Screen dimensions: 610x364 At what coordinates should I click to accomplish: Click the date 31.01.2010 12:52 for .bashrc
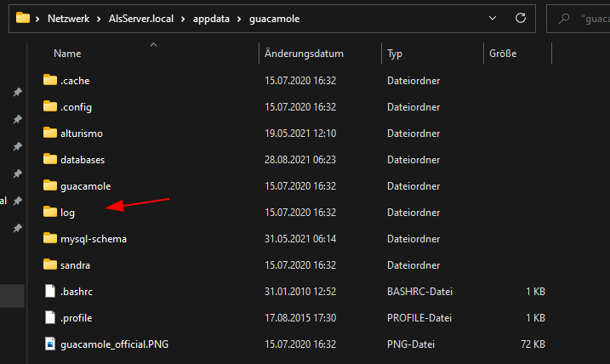pos(300,292)
